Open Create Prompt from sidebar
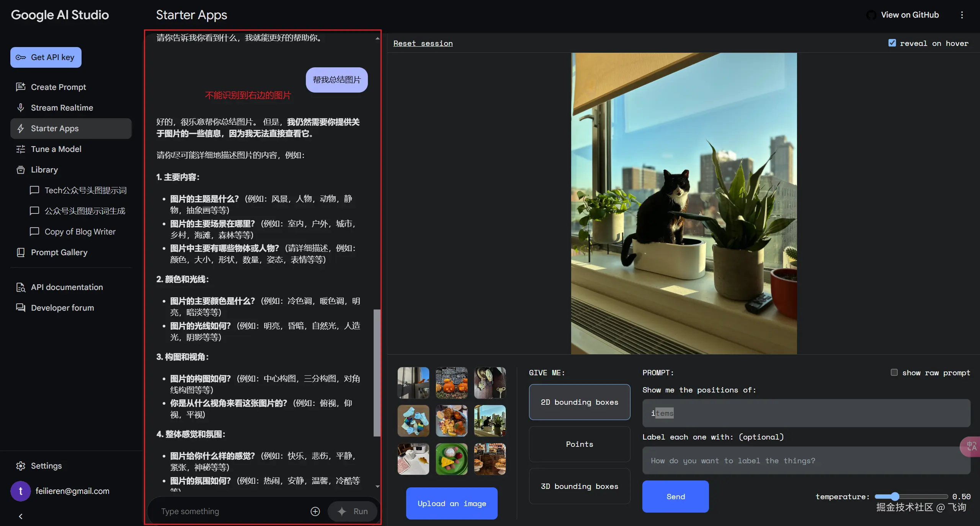Screen dimensions: 980x526 [x=58, y=87]
